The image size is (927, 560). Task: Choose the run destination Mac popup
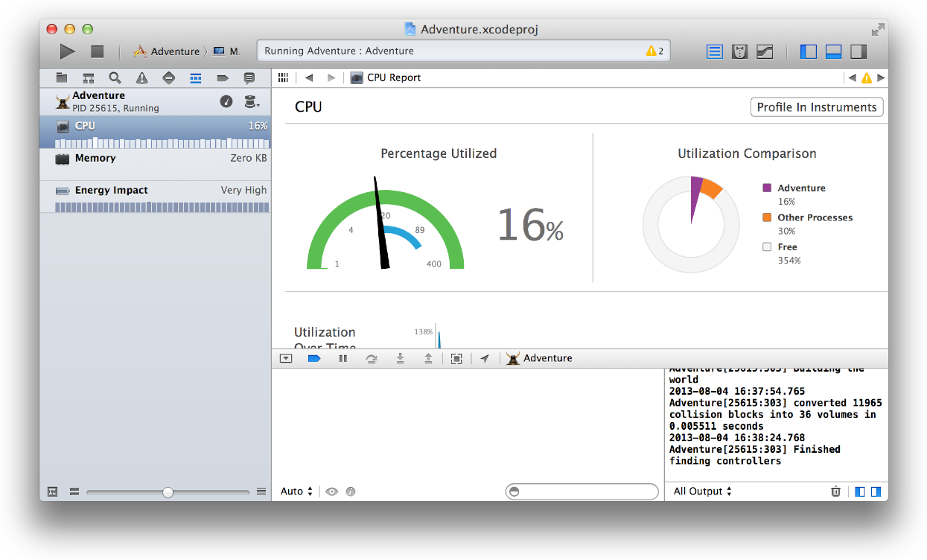tap(226, 51)
